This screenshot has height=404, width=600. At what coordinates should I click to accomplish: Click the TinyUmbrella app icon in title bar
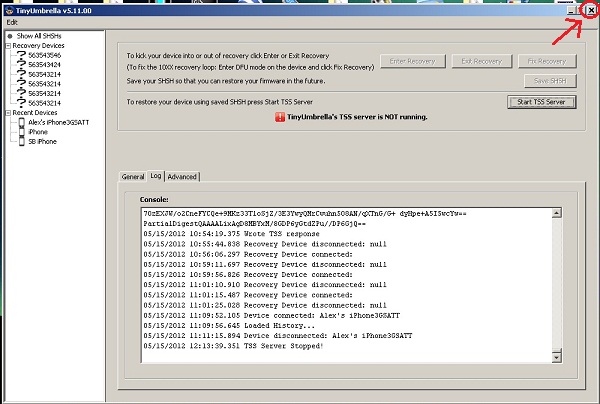point(10,10)
